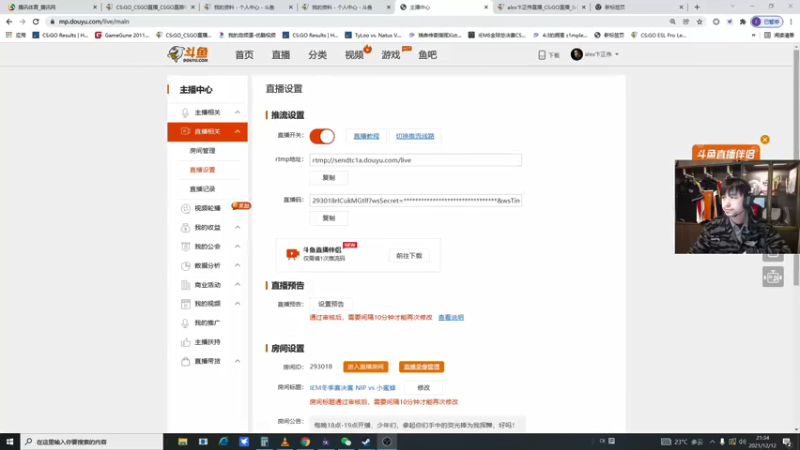Collapse the 主播相关 sidebar section
This screenshot has height=450, width=800.
tap(237, 112)
